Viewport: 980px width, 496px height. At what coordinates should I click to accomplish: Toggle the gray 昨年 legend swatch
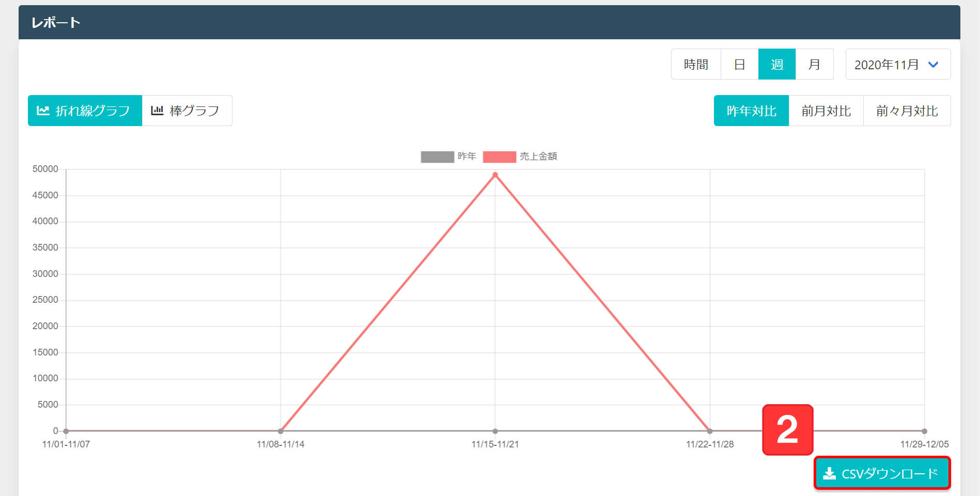pyautogui.click(x=438, y=157)
